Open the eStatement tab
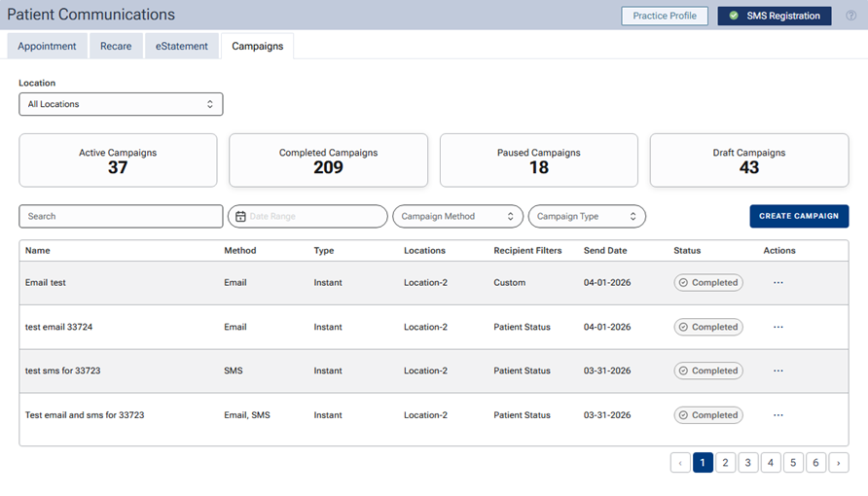 (182, 47)
